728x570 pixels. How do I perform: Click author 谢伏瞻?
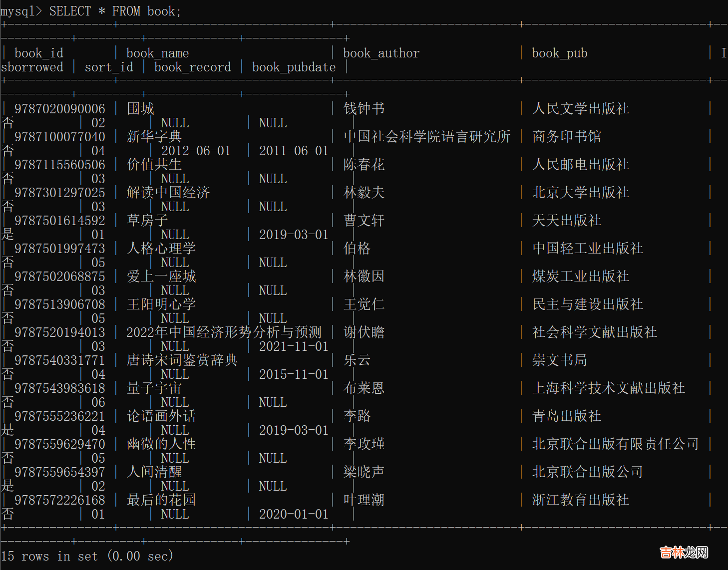tap(364, 332)
